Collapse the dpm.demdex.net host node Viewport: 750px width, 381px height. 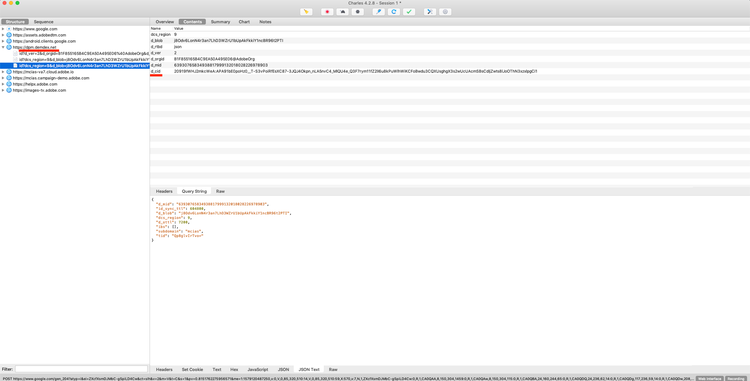click(x=3, y=47)
